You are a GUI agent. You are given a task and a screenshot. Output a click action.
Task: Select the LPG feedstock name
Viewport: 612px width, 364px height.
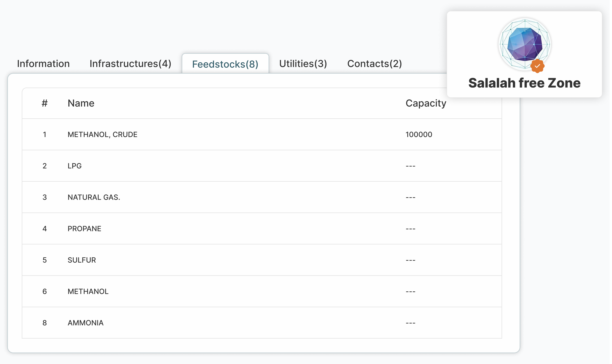tap(75, 166)
